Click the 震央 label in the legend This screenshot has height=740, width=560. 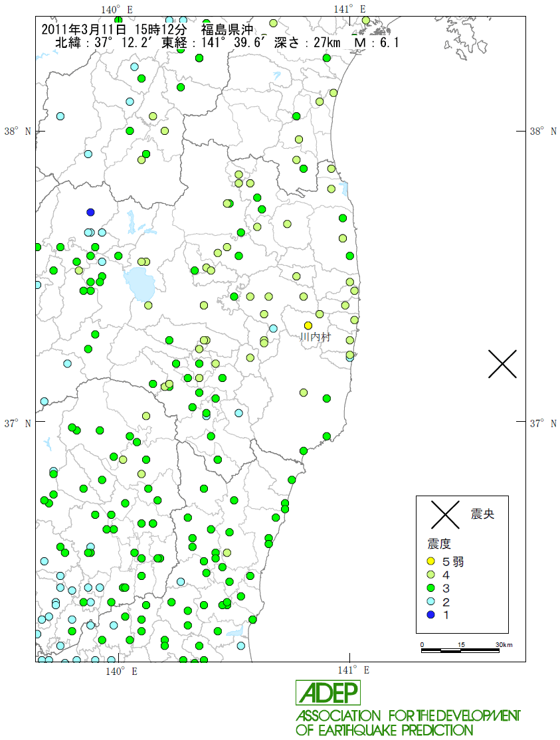[482, 513]
